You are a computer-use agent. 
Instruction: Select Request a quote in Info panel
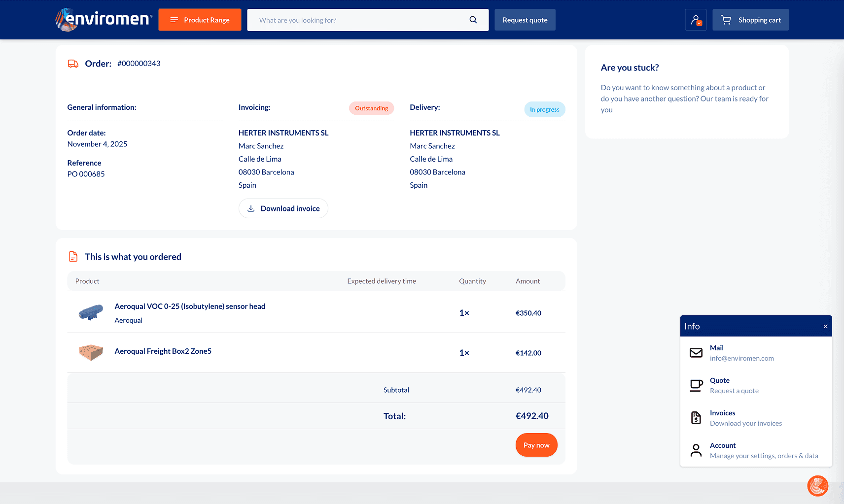[x=734, y=391]
